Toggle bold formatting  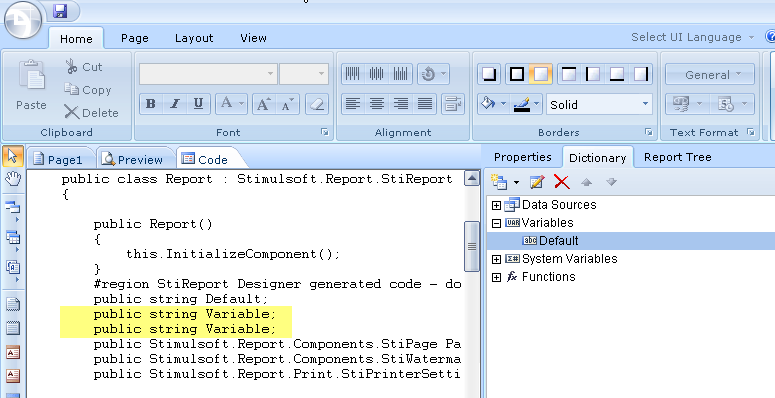tap(151, 104)
